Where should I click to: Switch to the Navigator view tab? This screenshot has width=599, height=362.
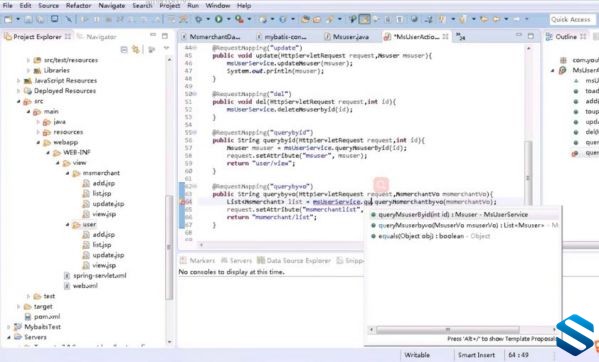[96, 37]
